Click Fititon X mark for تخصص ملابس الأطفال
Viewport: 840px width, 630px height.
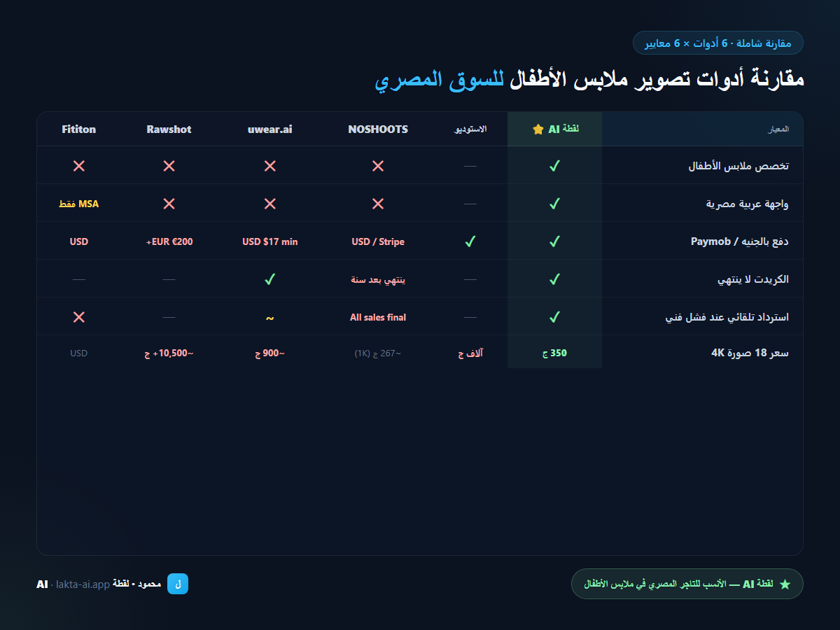[x=79, y=166]
